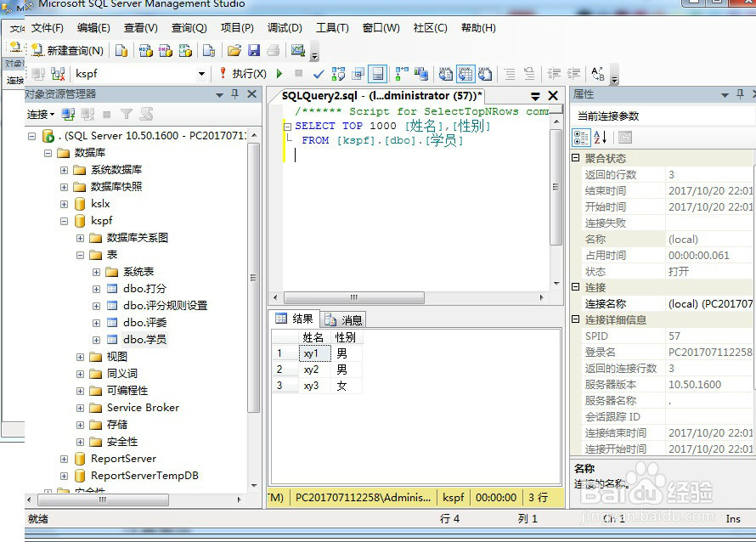This screenshot has height=542, width=756.
Task: Collapse the 连接详细信息 section in Properties
Action: coord(575,319)
